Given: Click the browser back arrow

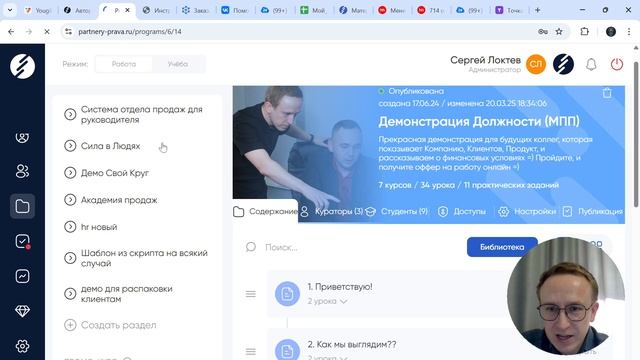Looking at the screenshot, I should pos(11,31).
